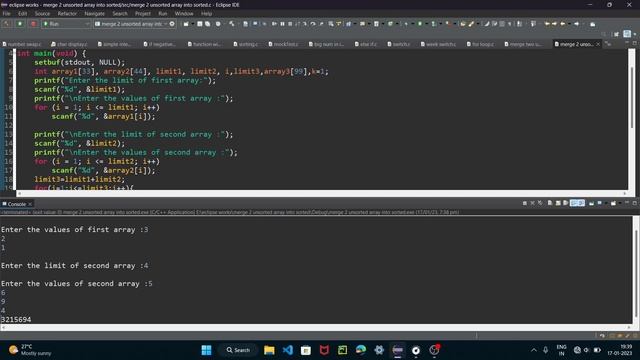The height and width of the screenshot is (360, 640).
Task: Click the gear icon to edit launch configuration
Action: pos(172,24)
